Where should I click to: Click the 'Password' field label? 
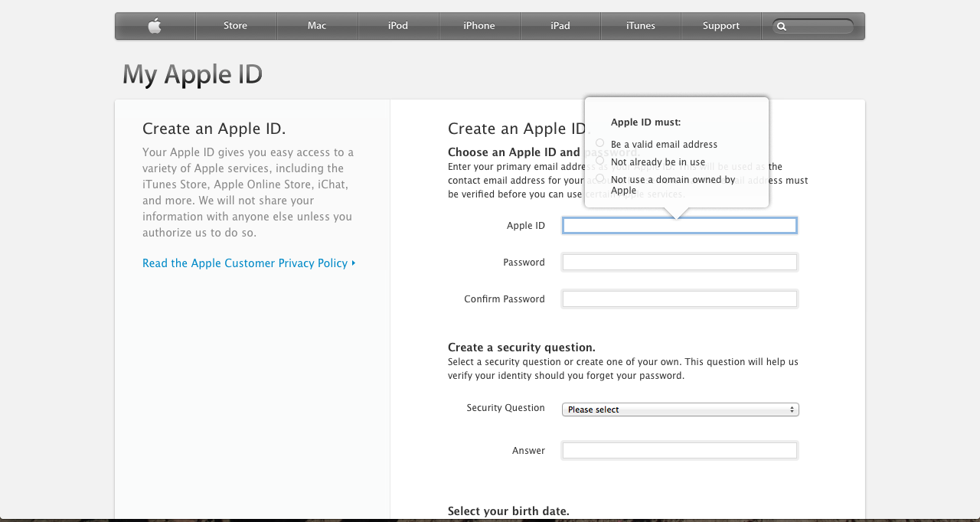pyautogui.click(x=524, y=263)
